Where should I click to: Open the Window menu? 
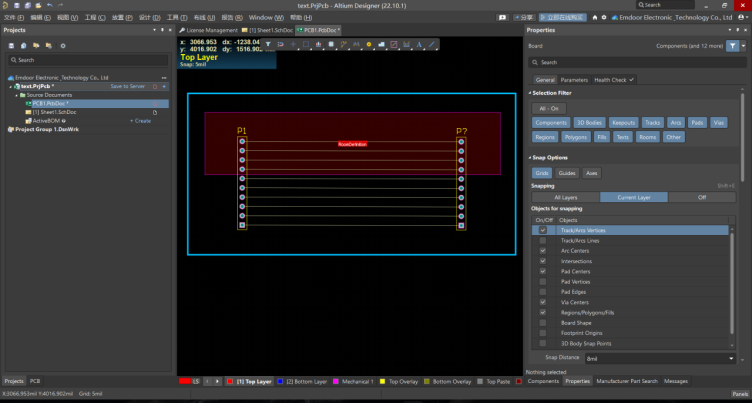pyautogui.click(x=265, y=18)
